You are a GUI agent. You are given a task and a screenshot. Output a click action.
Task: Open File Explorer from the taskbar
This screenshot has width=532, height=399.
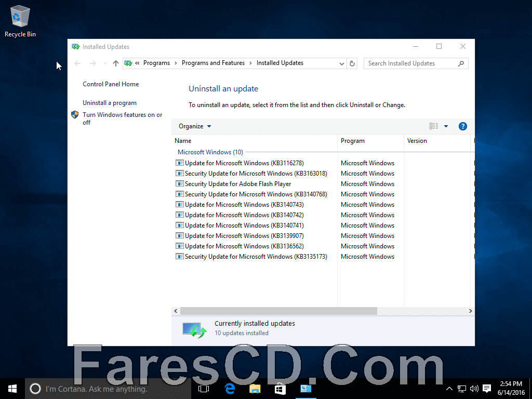255,389
